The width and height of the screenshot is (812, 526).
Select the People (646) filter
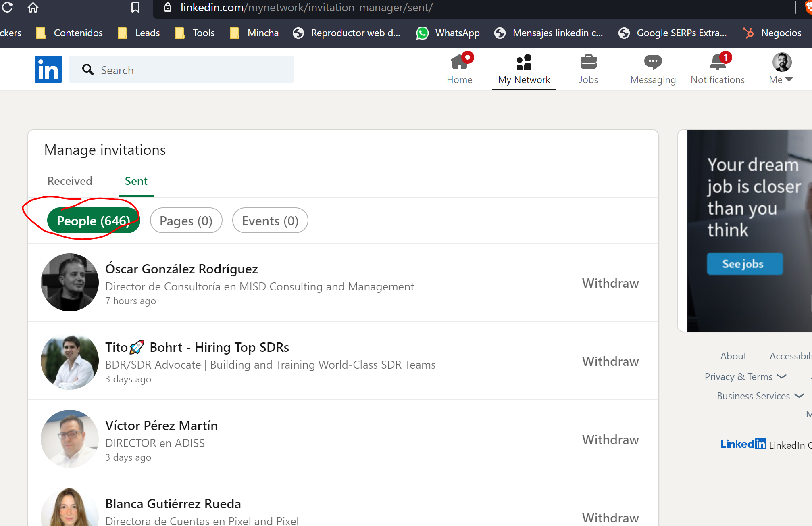pos(94,221)
